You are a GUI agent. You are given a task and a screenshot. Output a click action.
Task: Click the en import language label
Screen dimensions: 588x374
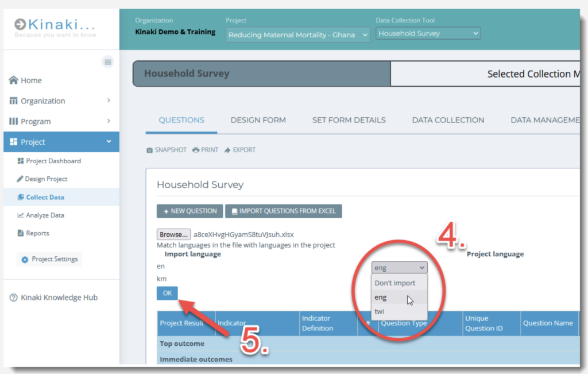[x=161, y=266]
